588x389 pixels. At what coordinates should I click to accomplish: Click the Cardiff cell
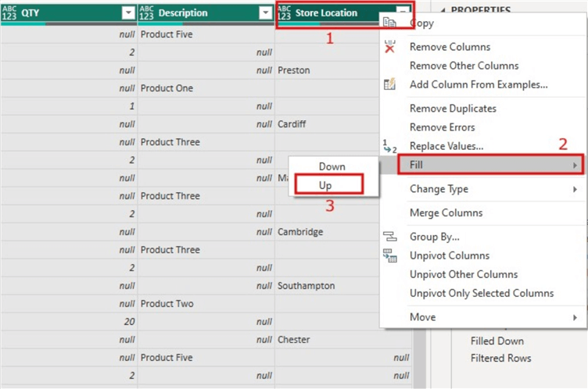pyautogui.click(x=328, y=124)
